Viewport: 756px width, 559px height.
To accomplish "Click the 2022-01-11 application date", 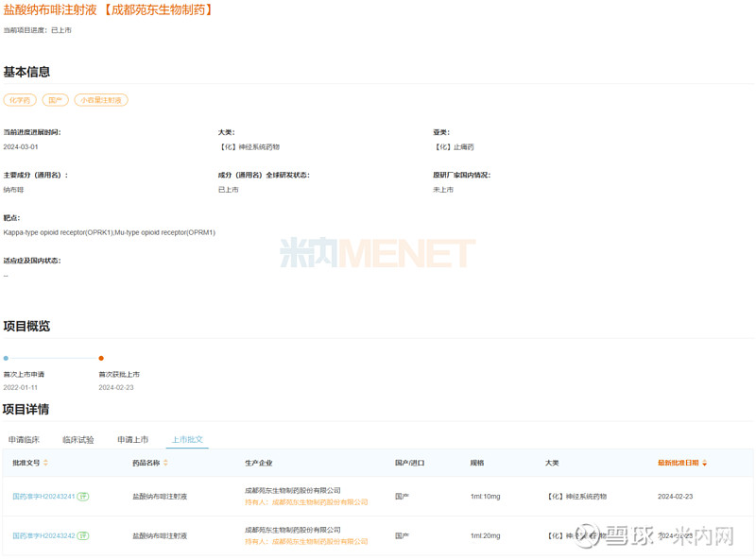I will coord(20,387).
